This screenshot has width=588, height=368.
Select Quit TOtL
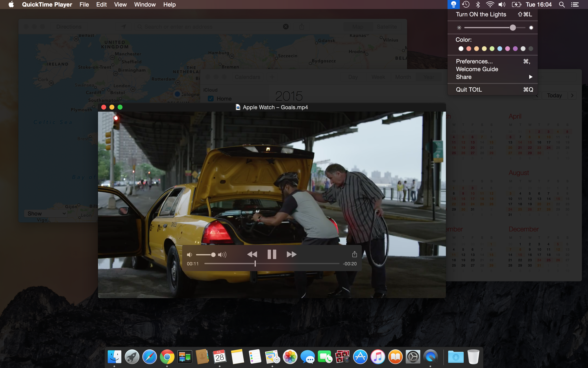492,90
